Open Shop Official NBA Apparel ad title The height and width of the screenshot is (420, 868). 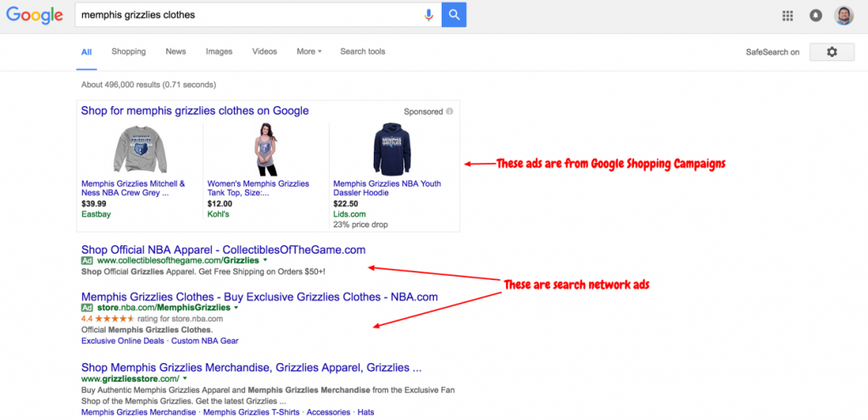click(x=224, y=250)
